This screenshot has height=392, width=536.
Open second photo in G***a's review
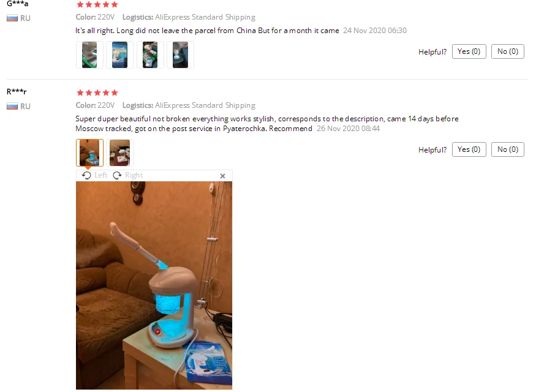[119, 55]
